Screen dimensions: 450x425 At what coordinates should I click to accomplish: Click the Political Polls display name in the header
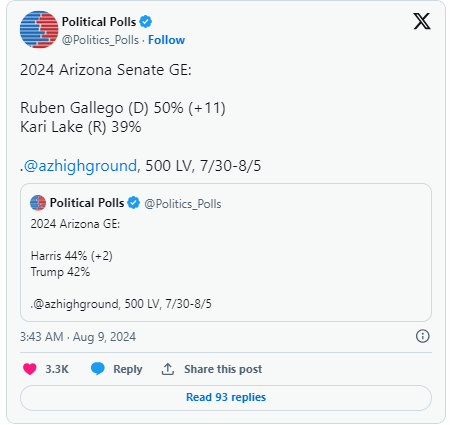(x=99, y=22)
